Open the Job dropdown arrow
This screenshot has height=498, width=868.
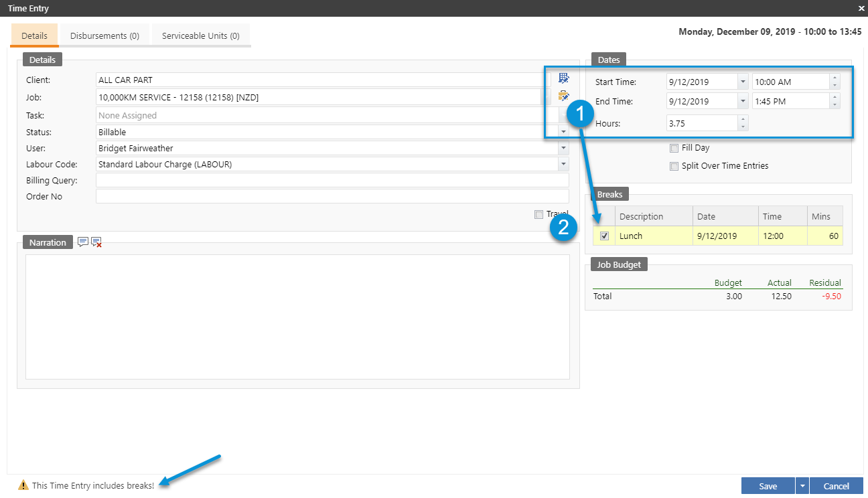point(545,98)
